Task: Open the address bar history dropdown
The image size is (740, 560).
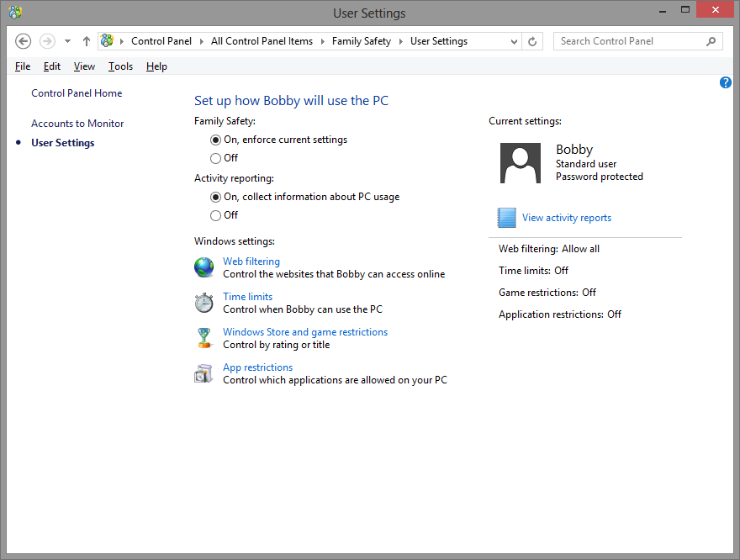Action: [514, 41]
